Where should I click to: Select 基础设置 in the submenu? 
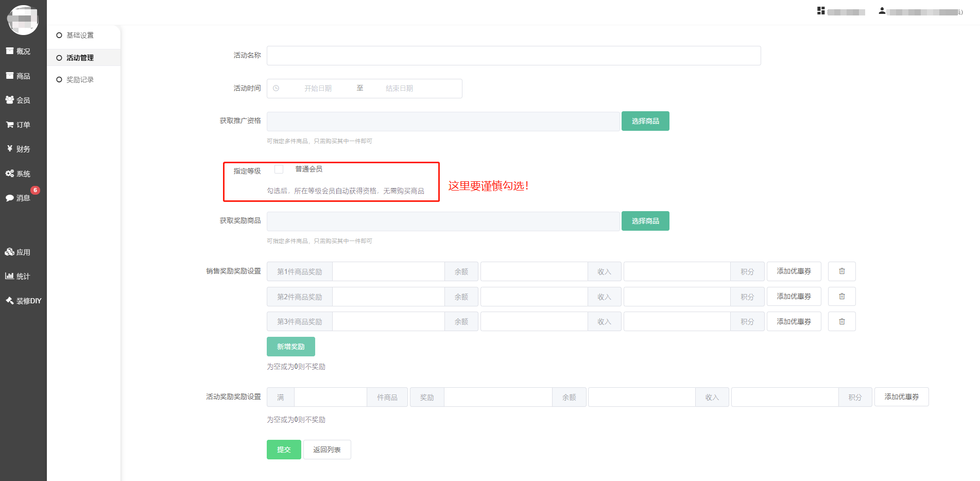coord(80,36)
